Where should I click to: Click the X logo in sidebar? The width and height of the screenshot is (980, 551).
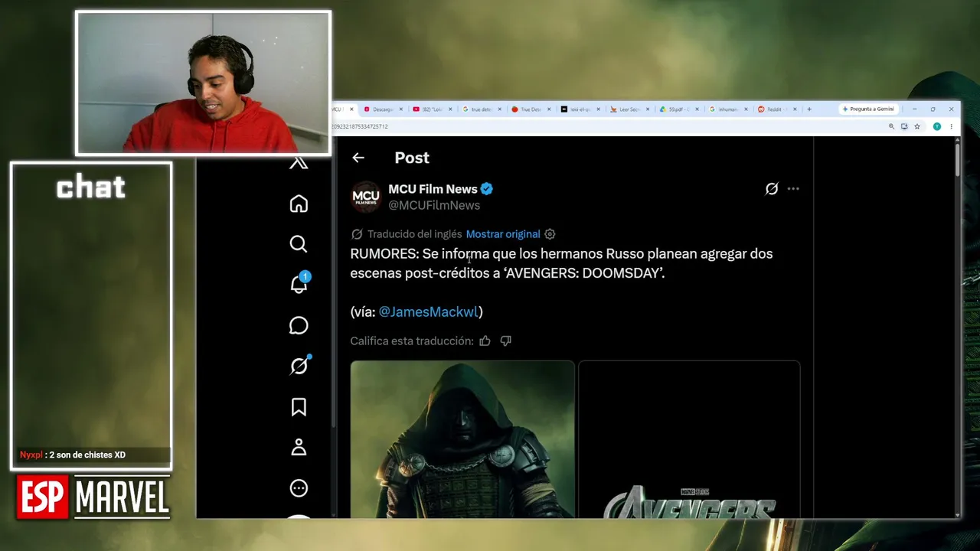pyautogui.click(x=299, y=163)
